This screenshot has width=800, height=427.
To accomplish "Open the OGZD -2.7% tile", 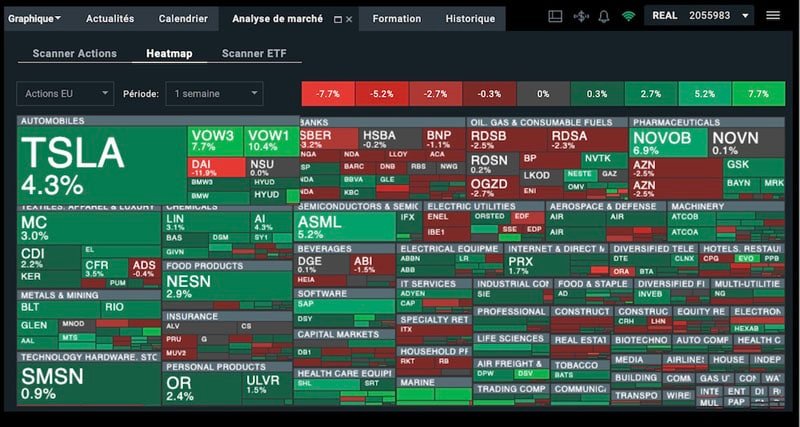I will tap(492, 187).
